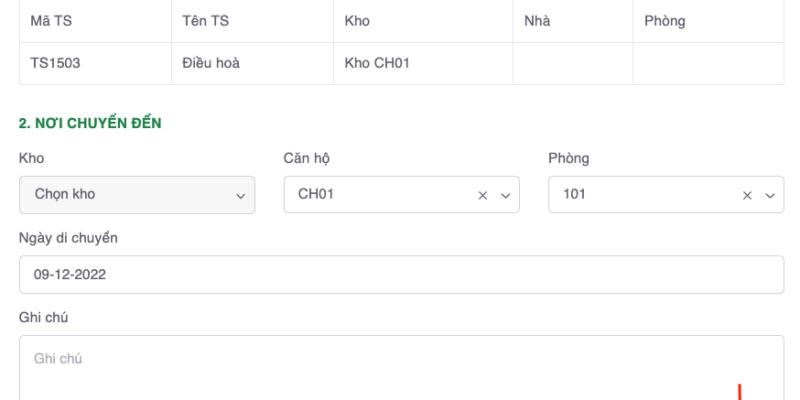Screen dimensions: 800x400
Task: Select the Kho CH01 table cell
Action: coord(377,63)
